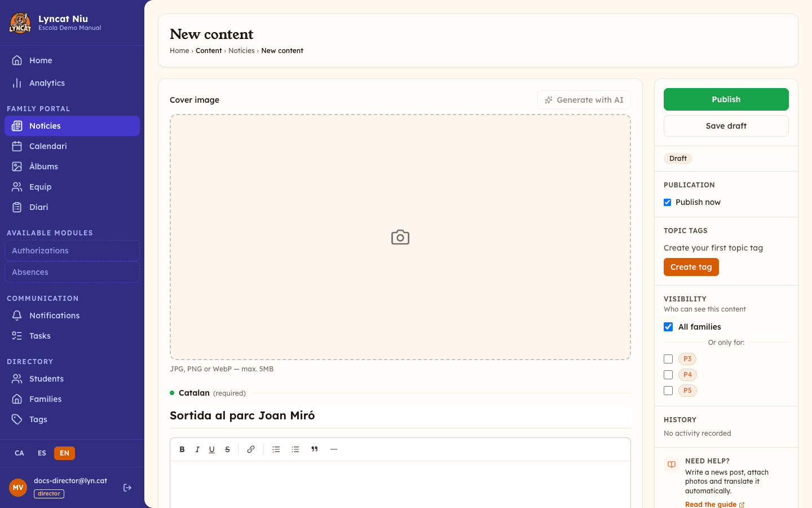Click the Students people icon
The image size is (812, 508).
pos(17,379)
